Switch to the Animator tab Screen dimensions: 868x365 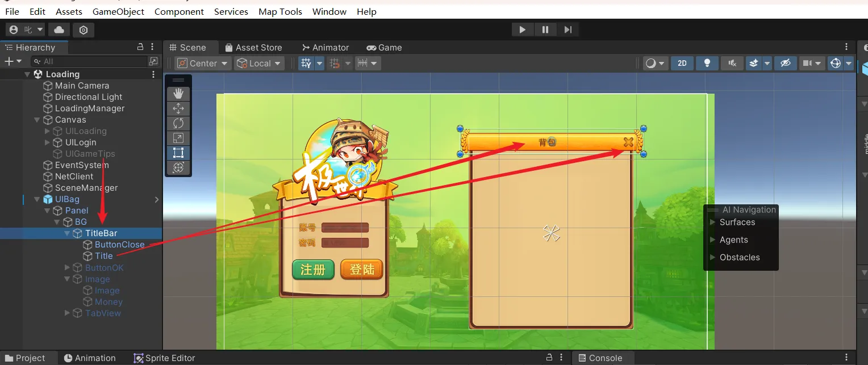click(325, 48)
